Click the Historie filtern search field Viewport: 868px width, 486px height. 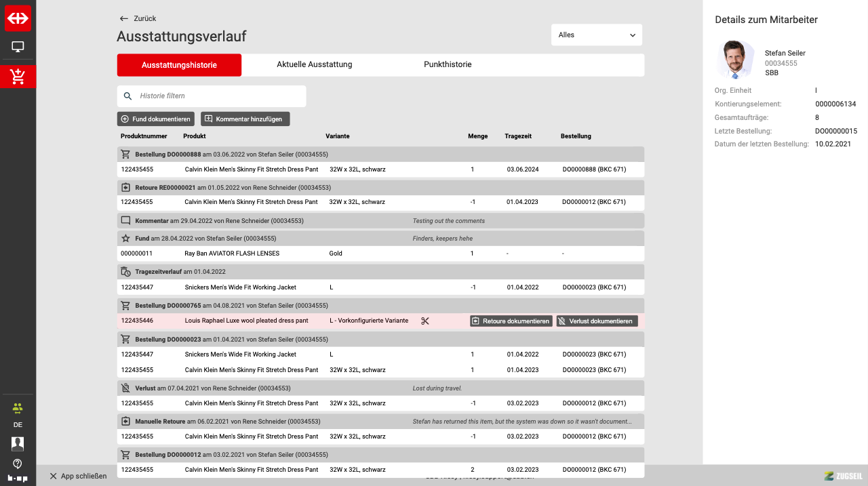point(217,96)
